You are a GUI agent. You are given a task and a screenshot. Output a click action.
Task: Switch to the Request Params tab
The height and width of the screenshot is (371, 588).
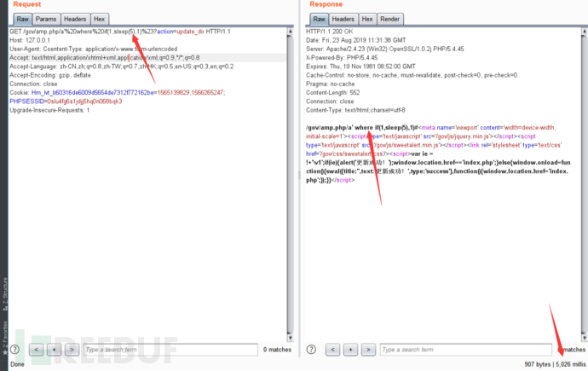[x=46, y=19]
